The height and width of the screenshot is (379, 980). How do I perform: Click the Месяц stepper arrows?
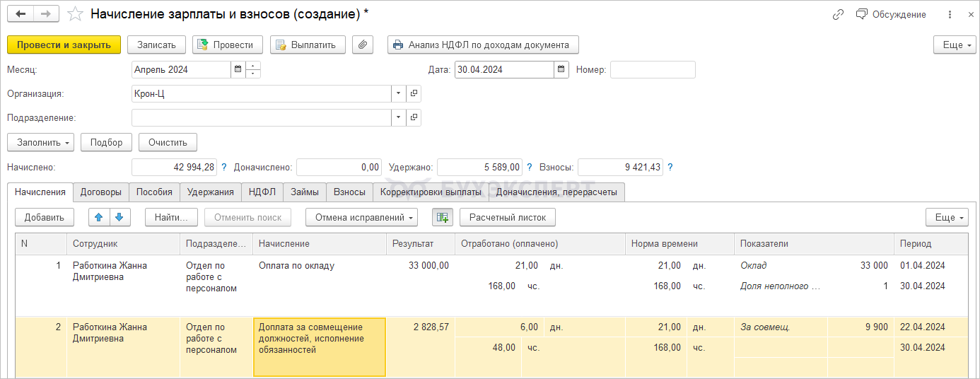pos(253,69)
